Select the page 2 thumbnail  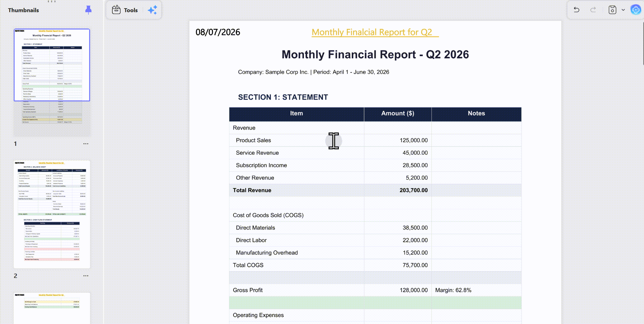coord(52,214)
